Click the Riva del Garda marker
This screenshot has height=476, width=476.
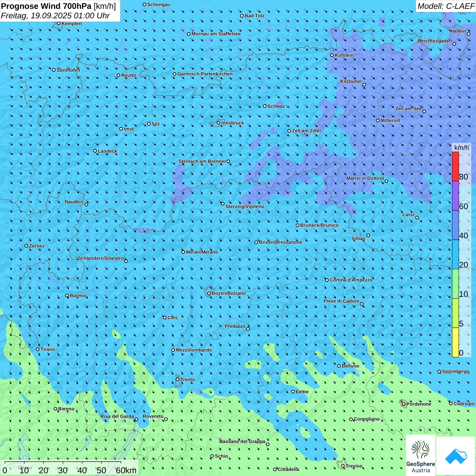tap(137, 419)
